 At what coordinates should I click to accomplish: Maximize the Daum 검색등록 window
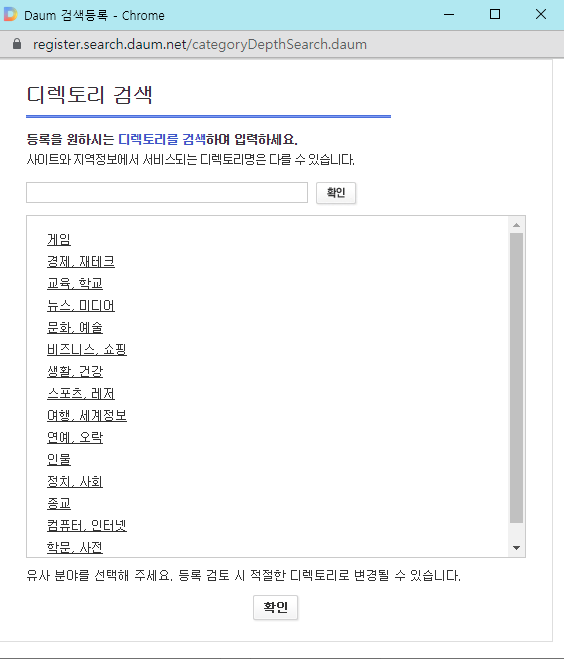pyautogui.click(x=495, y=14)
